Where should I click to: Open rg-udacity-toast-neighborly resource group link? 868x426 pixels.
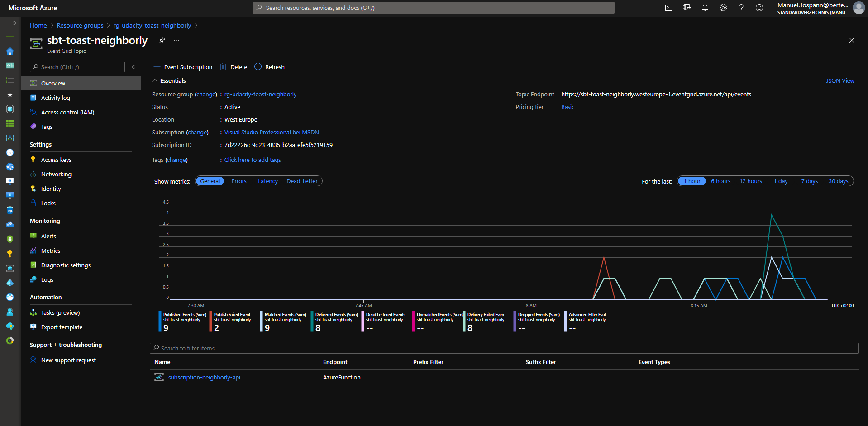coord(260,95)
